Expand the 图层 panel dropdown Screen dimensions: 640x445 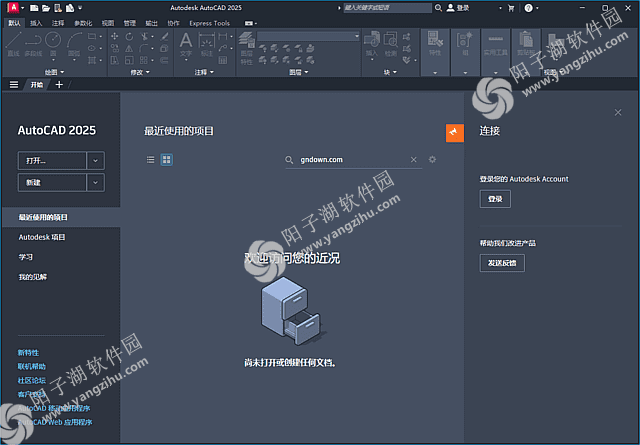click(x=299, y=72)
